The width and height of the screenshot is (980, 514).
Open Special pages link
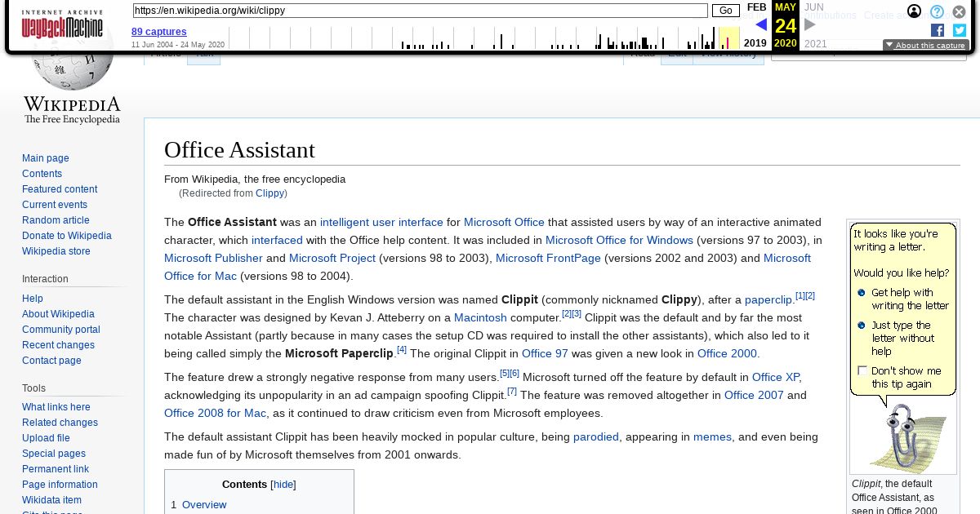point(54,454)
